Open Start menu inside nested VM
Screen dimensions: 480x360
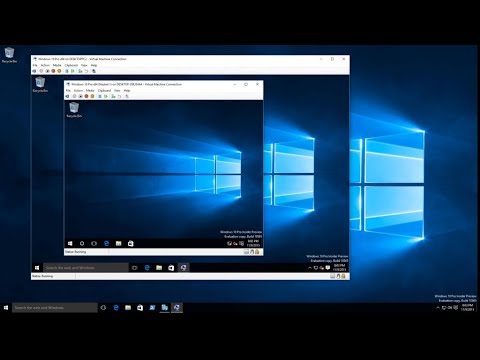[70, 243]
